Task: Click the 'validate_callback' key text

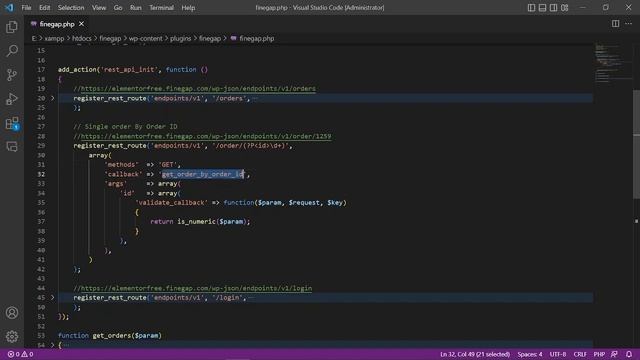Action: tap(171, 202)
